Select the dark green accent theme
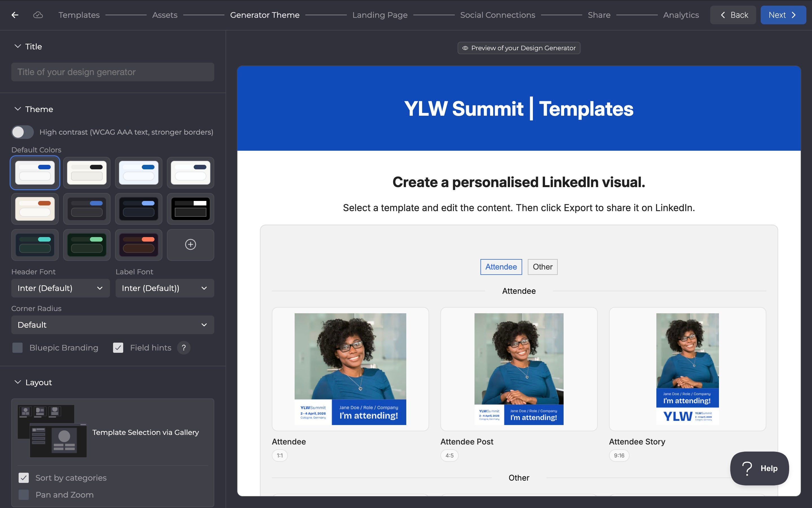Image resolution: width=812 pixels, height=508 pixels. [87, 245]
